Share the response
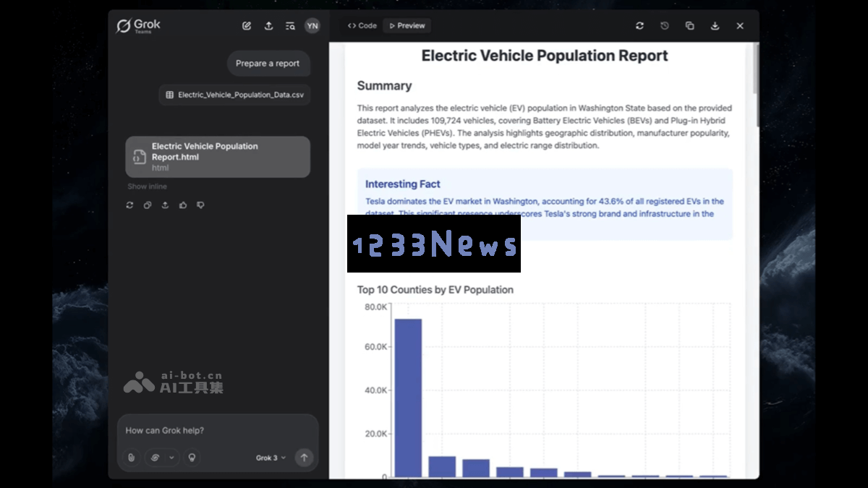This screenshot has height=488, width=868. [x=165, y=205]
